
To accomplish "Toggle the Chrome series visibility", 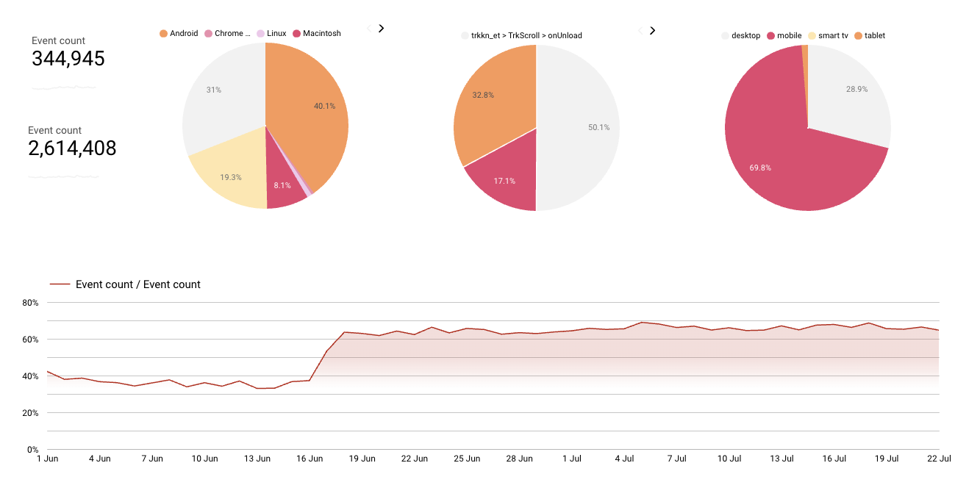I will click(207, 33).
